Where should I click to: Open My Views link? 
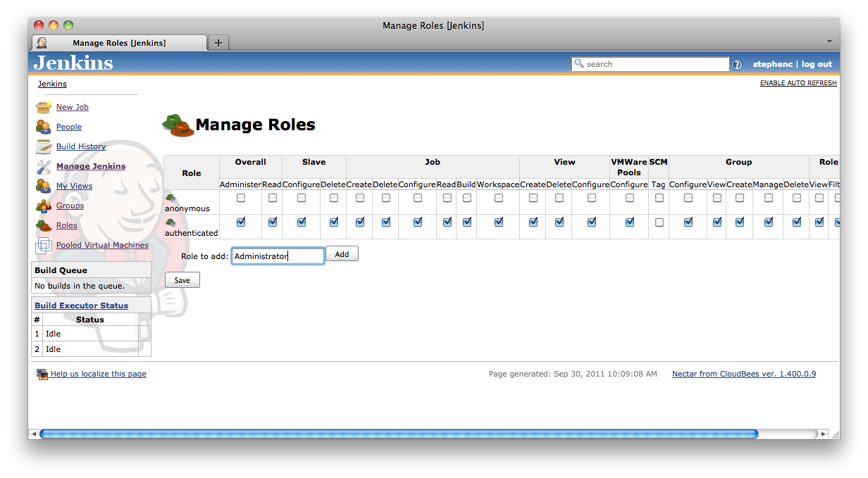pyautogui.click(x=74, y=186)
